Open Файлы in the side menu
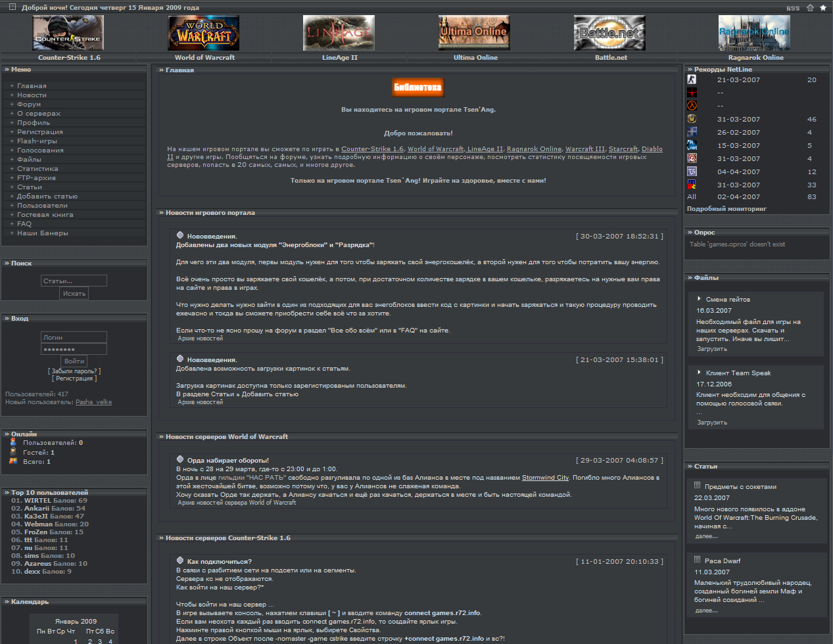 29,160
